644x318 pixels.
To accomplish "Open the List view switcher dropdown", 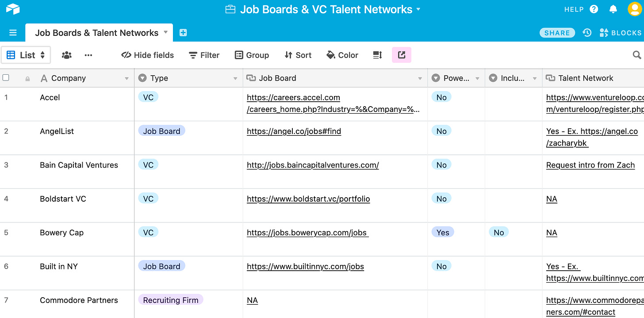I will click(x=26, y=55).
